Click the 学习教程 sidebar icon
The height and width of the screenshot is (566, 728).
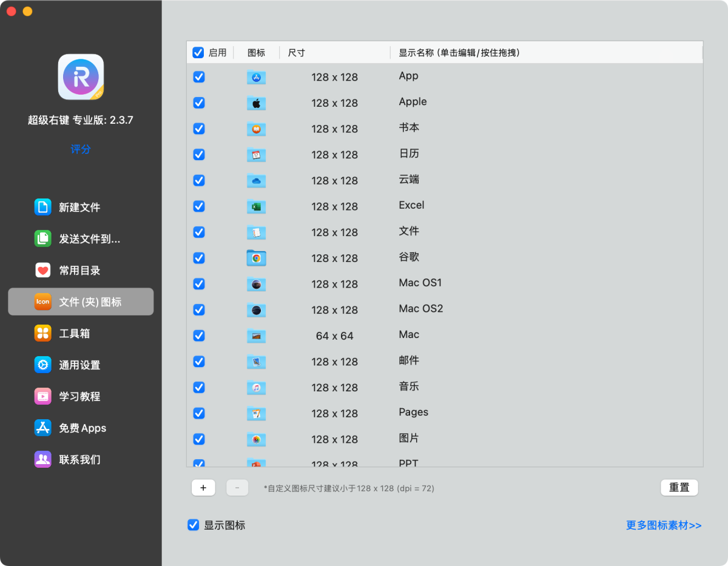point(43,397)
